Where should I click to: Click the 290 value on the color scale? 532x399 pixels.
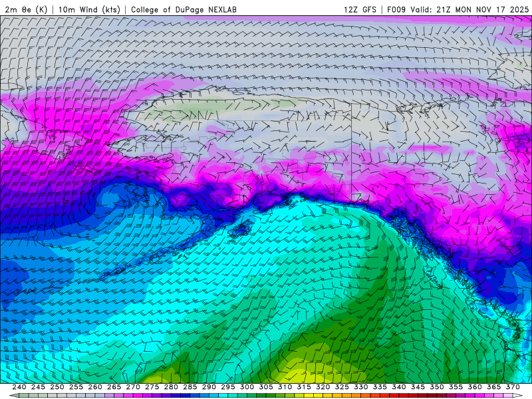click(209, 387)
